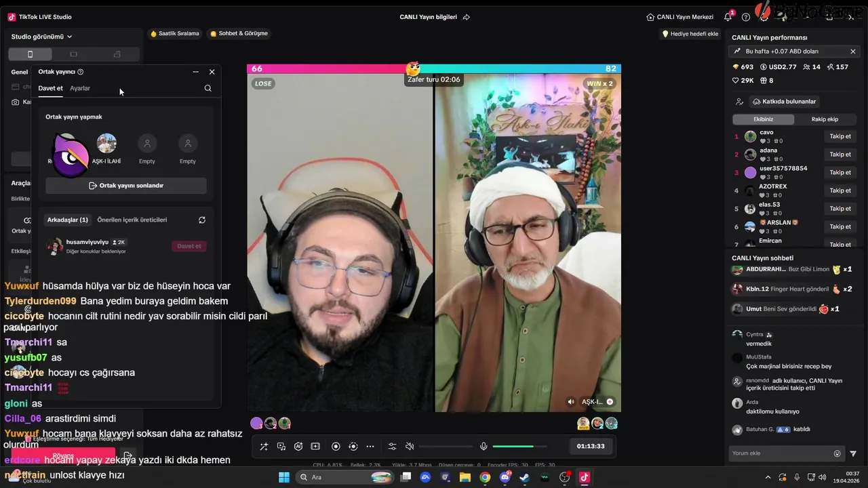The image size is (868, 488).
Task: Toggle the microphone mute icon
Action: pyautogui.click(x=484, y=446)
